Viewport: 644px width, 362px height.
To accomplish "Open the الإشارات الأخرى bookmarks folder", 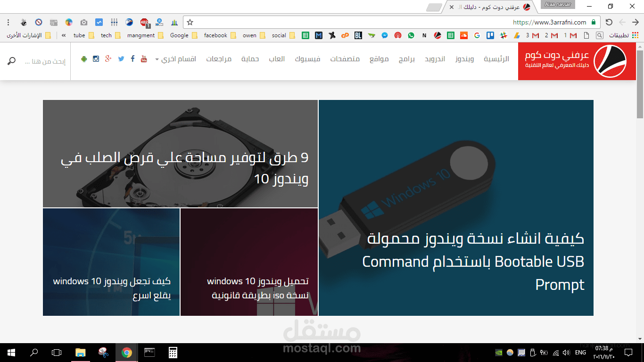I will (29, 35).
